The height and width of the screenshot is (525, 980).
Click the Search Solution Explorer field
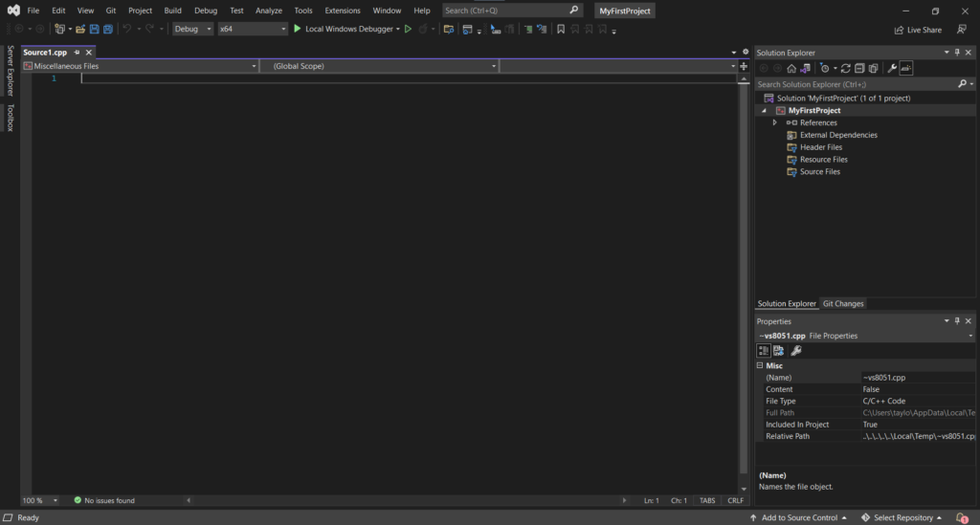(x=854, y=84)
